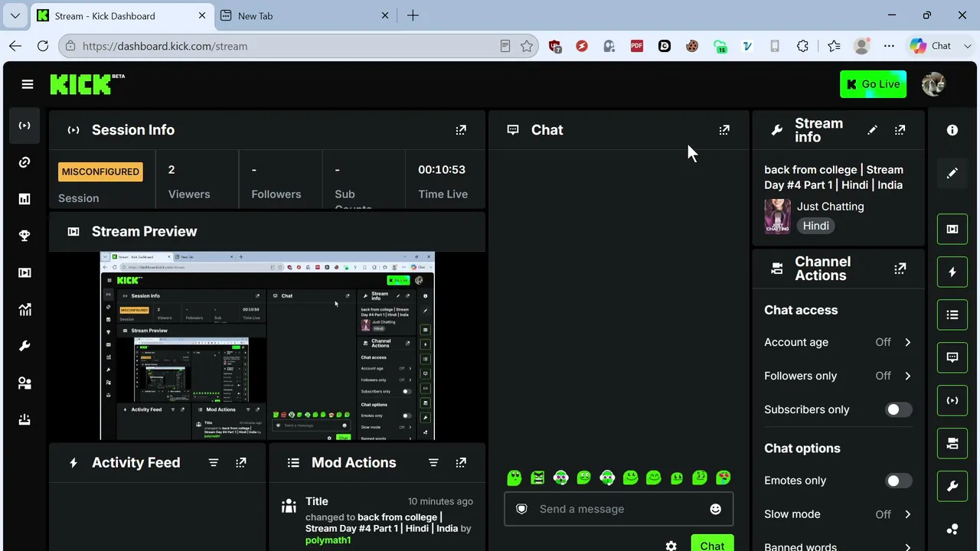Switch to the New Tab browser tab
The image size is (980, 551).
pyautogui.click(x=304, y=15)
